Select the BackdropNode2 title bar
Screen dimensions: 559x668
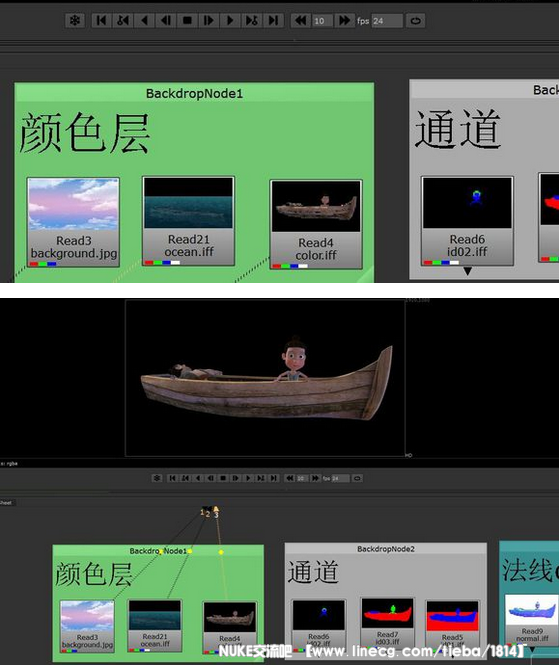pyautogui.click(x=386, y=549)
